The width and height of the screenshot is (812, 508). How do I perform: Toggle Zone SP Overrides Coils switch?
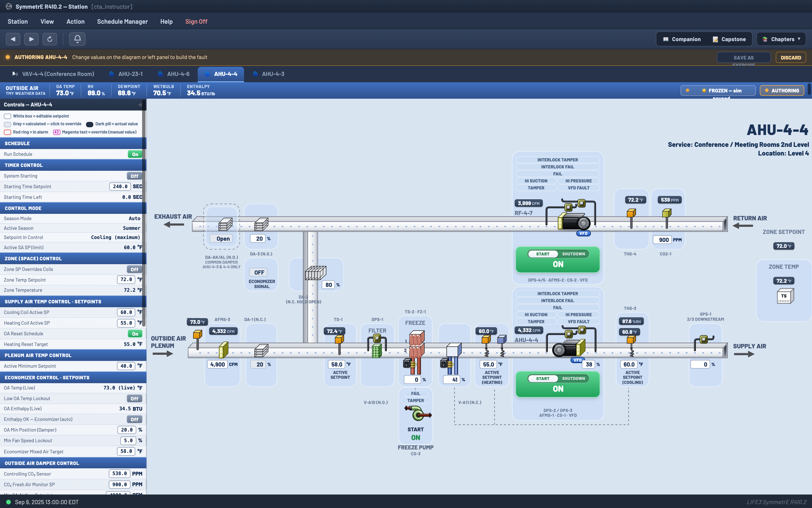click(x=134, y=269)
